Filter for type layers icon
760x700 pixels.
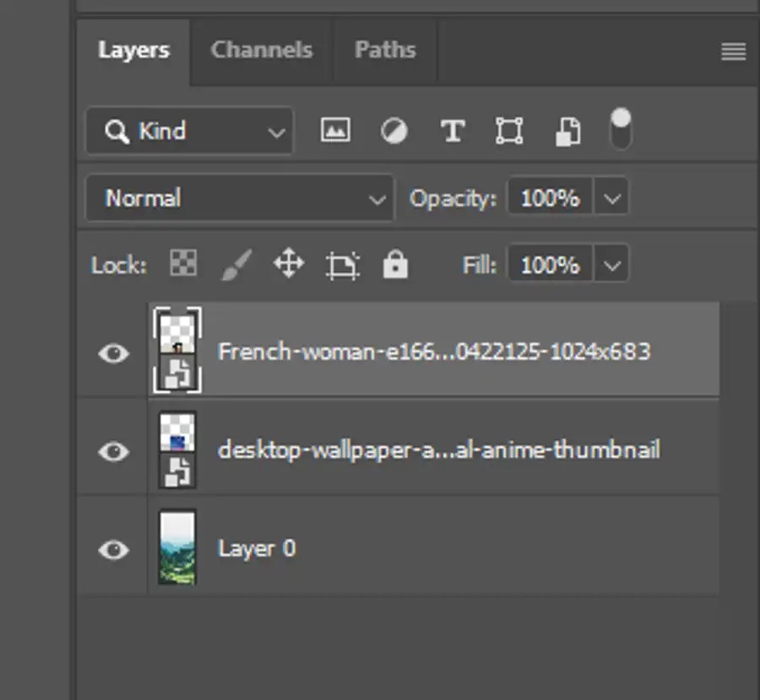pos(453,131)
